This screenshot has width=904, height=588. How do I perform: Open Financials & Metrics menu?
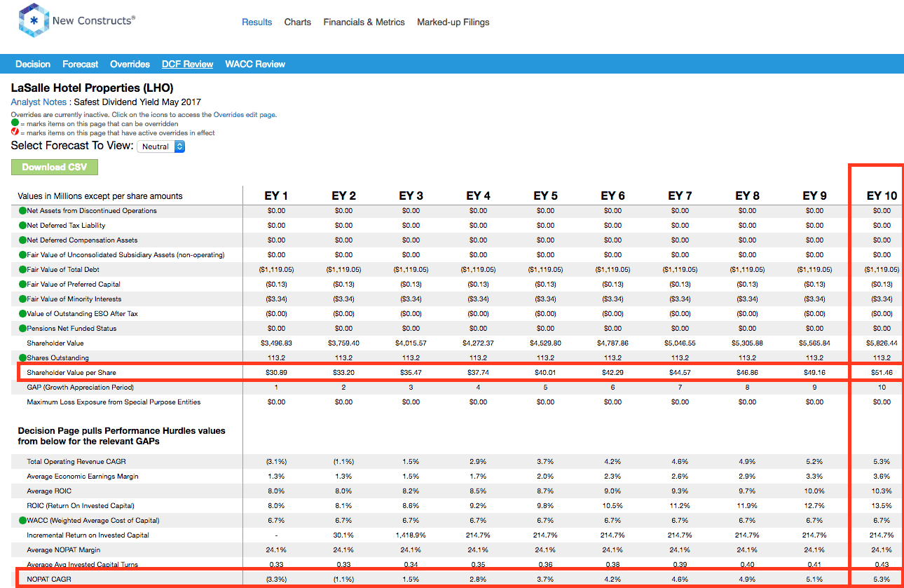tap(364, 22)
